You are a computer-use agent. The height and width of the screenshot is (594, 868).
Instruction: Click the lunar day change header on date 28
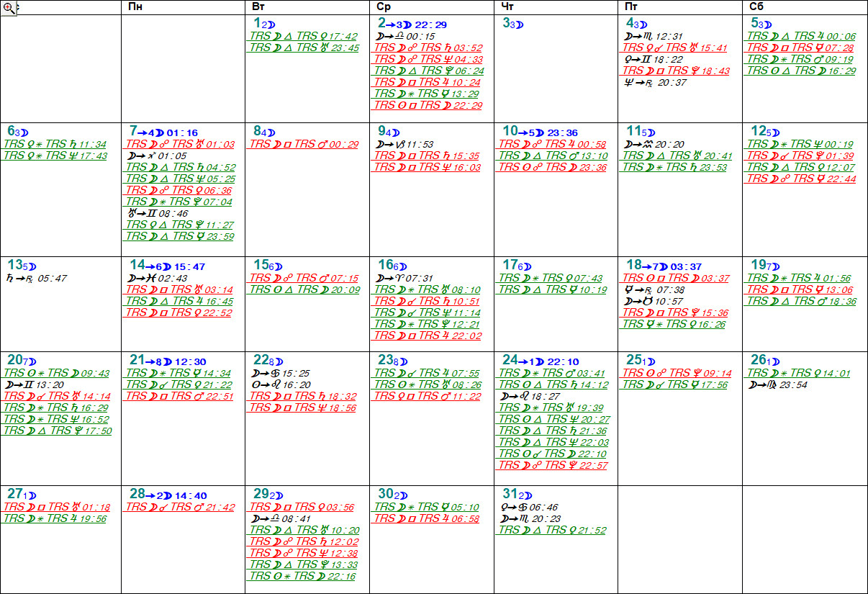pyautogui.click(x=168, y=495)
